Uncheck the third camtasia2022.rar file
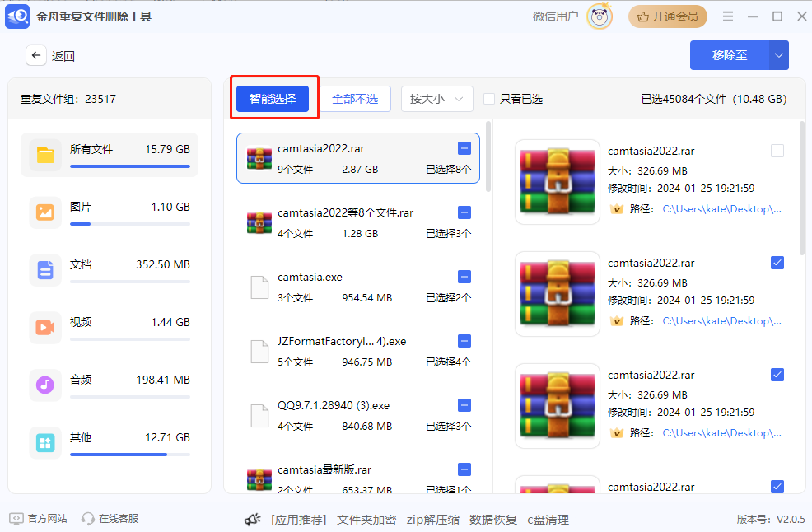The image size is (812, 532). (x=777, y=375)
